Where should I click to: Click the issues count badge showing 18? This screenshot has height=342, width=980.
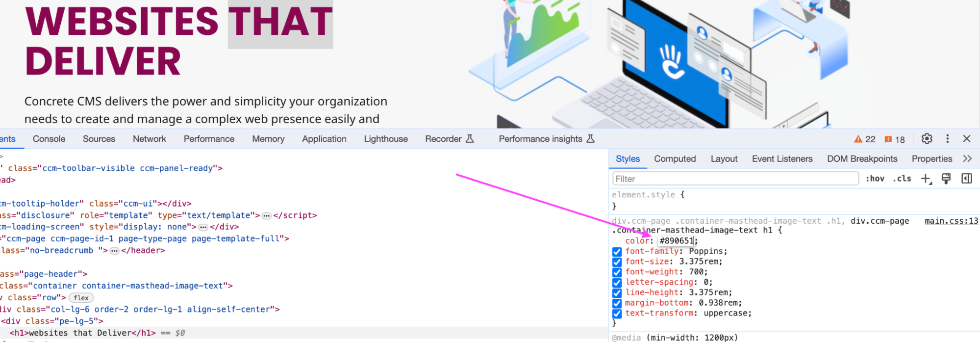895,139
